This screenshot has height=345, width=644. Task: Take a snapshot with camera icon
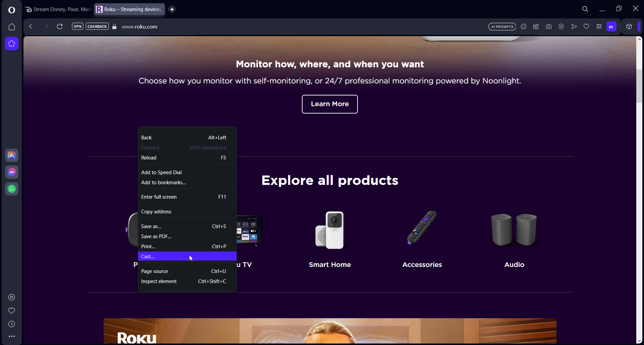pyautogui.click(x=549, y=26)
